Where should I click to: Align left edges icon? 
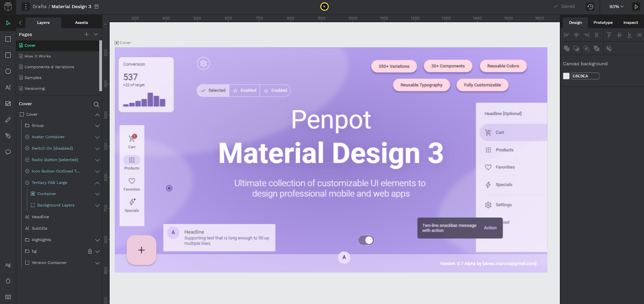tap(566, 35)
